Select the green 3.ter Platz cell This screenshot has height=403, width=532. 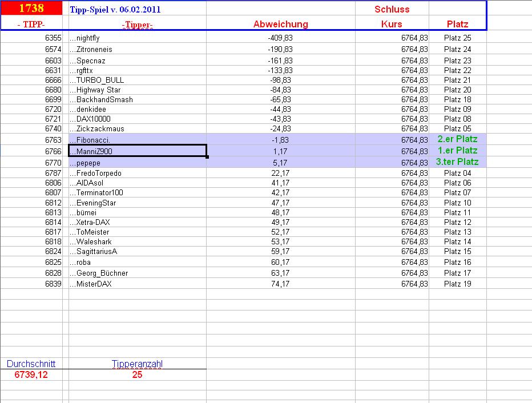tap(457, 162)
